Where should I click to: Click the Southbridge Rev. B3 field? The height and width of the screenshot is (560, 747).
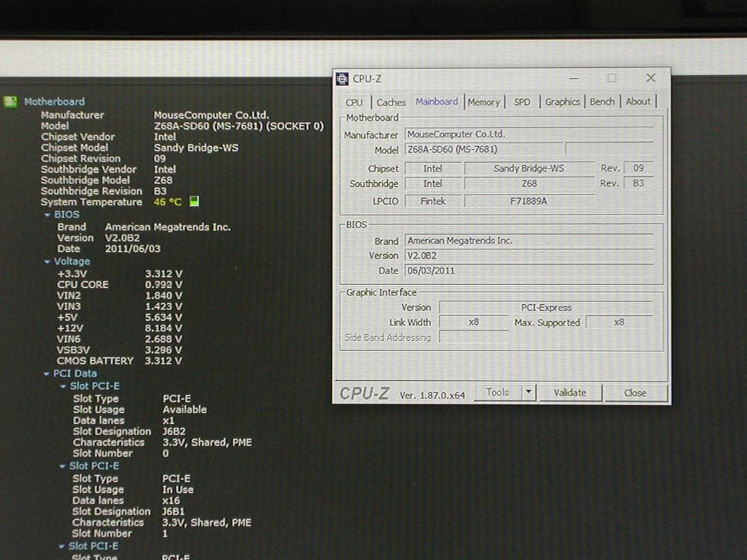point(638,183)
